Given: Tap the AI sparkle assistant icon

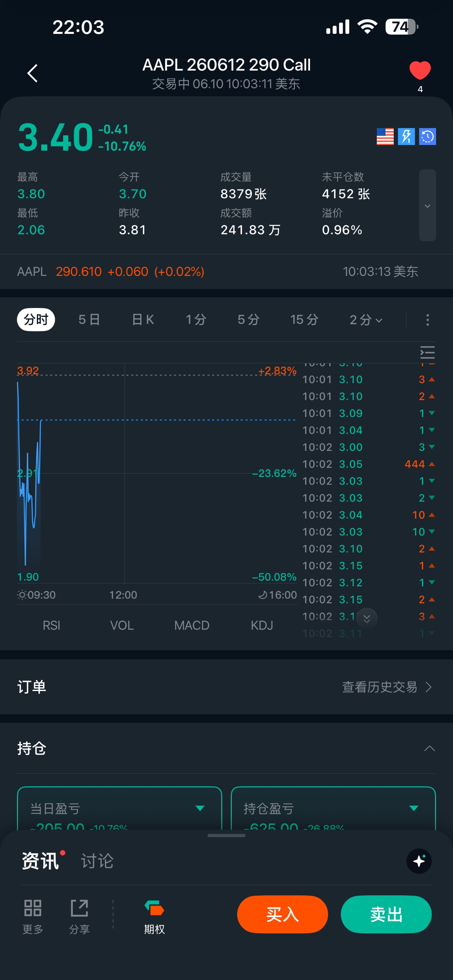Looking at the screenshot, I should 419,861.
